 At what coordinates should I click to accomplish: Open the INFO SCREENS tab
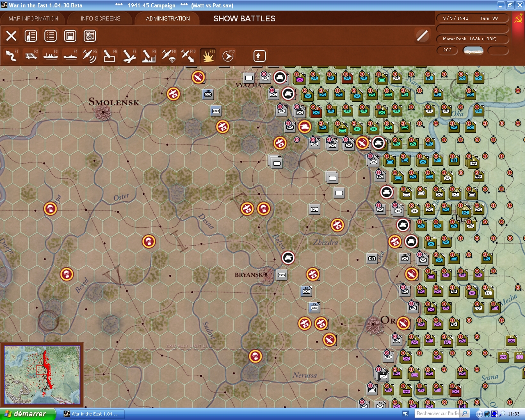tap(100, 18)
